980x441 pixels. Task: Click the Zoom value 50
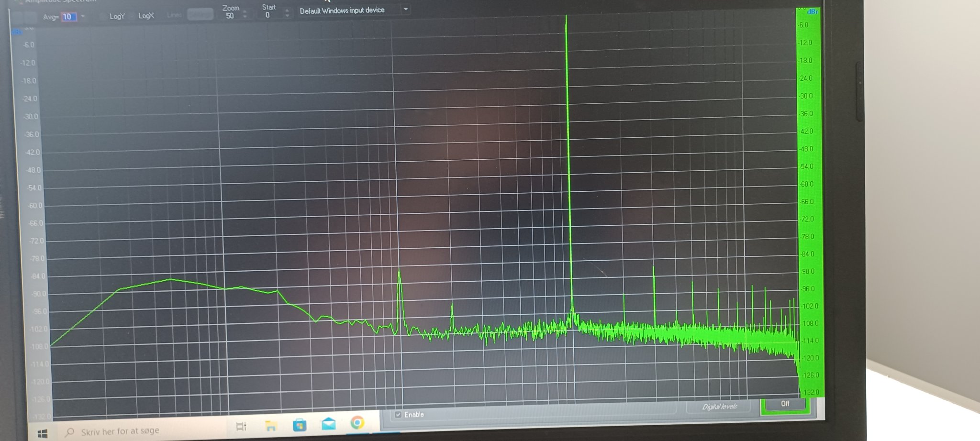[230, 16]
